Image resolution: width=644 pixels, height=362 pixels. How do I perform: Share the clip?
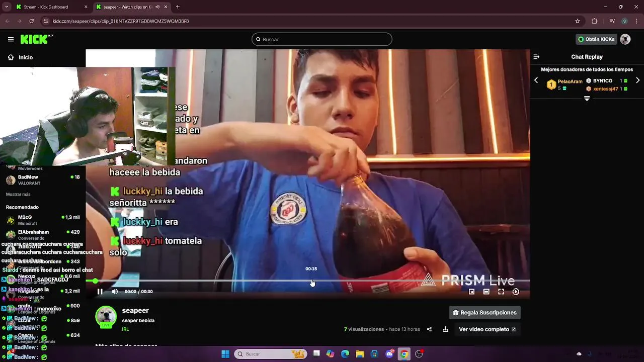click(x=429, y=329)
